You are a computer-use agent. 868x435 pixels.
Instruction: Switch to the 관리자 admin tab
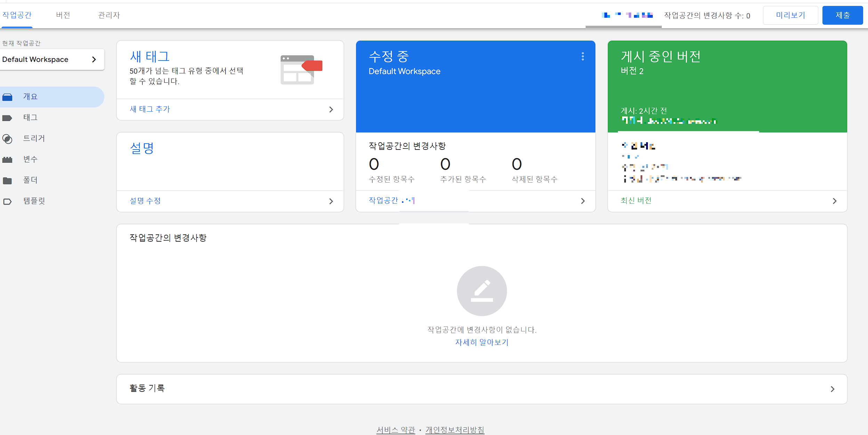[109, 15]
